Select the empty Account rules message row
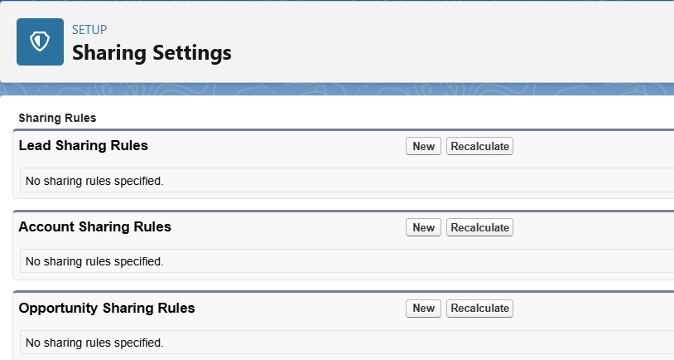Screen dimensions: 674x360 pyautogui.click(x=347, y=261)
